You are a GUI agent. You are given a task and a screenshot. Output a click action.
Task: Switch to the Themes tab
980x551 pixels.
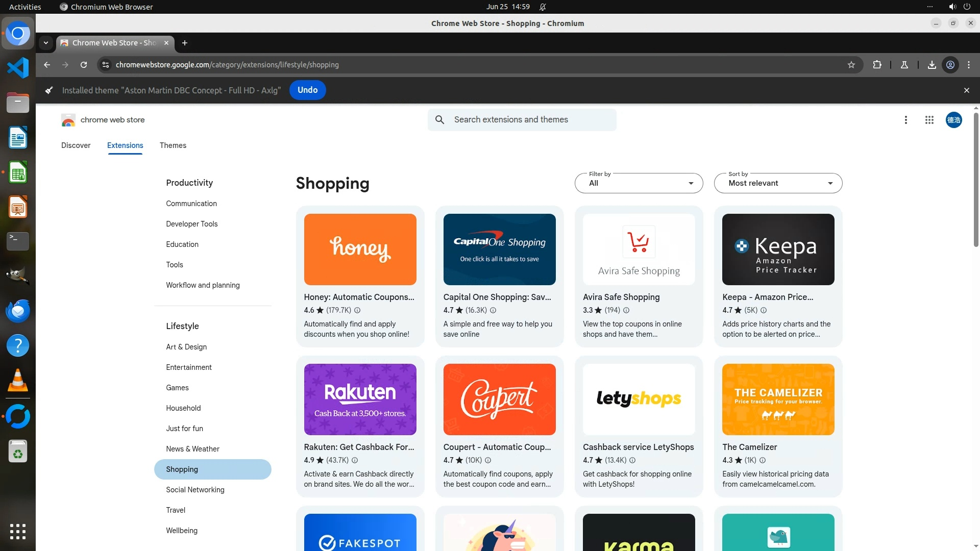point(173,145)
